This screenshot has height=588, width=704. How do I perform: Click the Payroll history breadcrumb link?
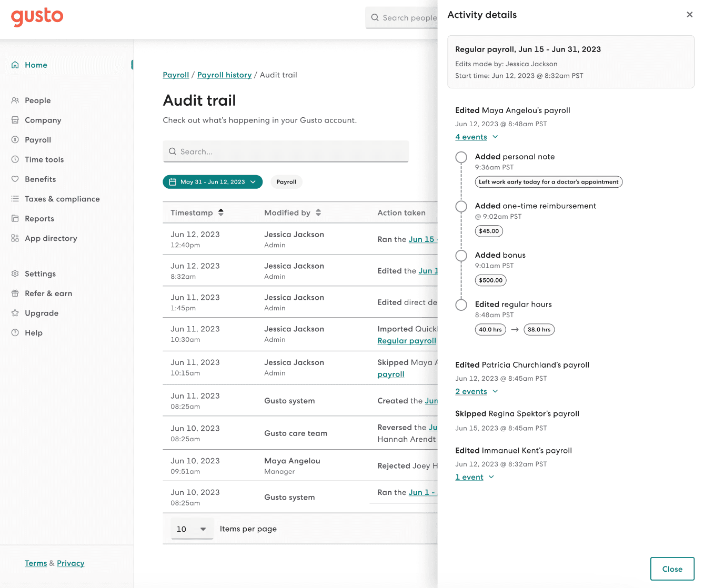tap(224, 75)
